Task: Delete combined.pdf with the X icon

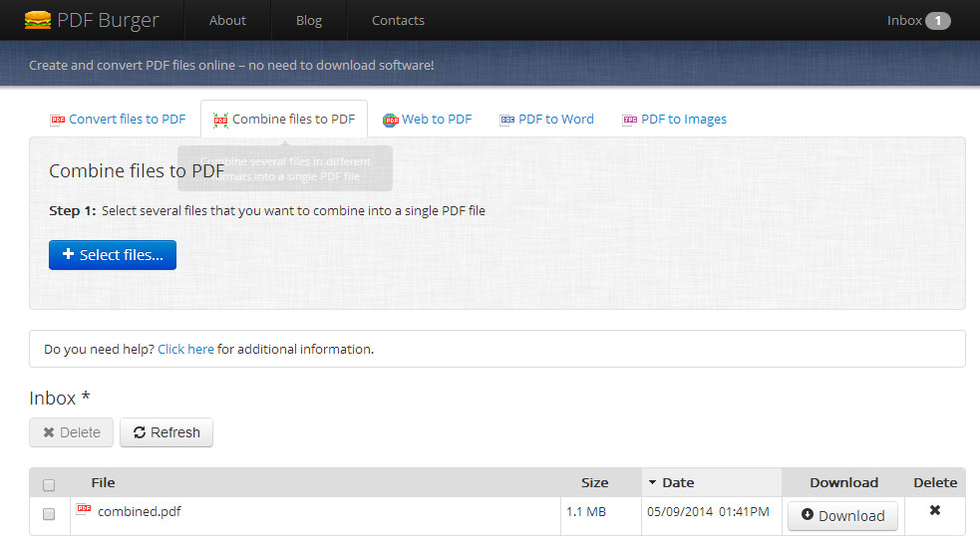Action: point(935,510)
